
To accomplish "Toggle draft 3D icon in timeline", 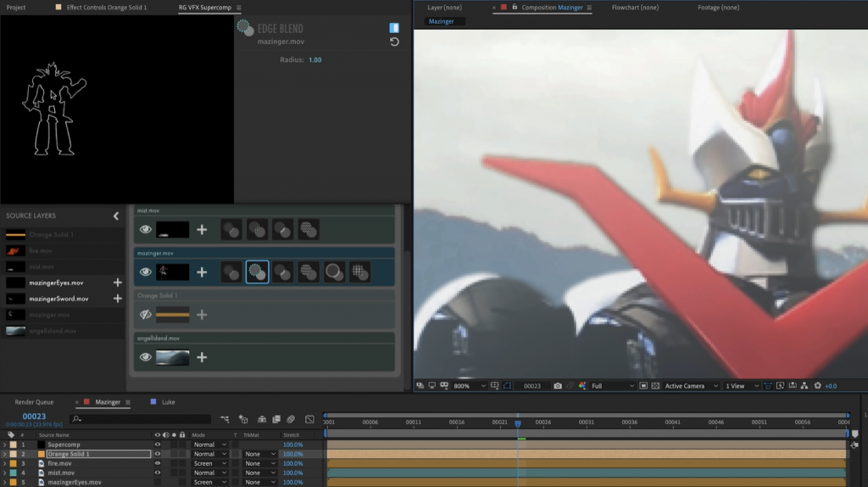I will [x=243, y=419].
